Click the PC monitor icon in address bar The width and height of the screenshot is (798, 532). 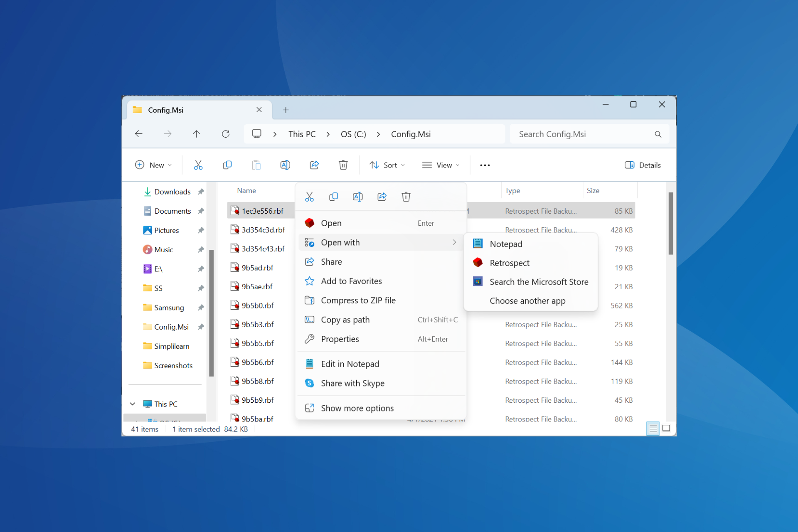(257, 134)
